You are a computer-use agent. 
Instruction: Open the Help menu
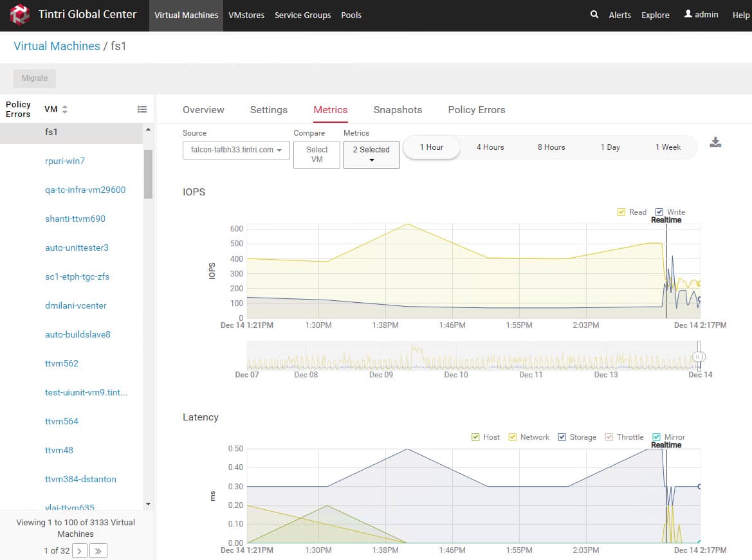[741, 15]
